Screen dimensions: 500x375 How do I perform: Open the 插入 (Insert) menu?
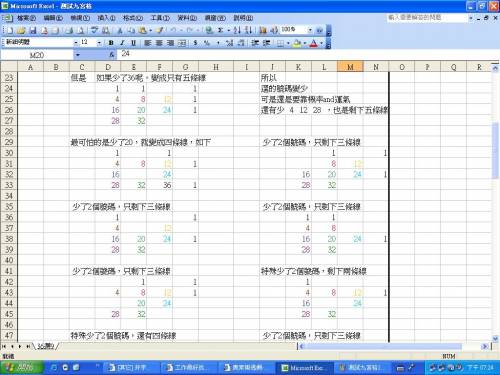(106, 18)
